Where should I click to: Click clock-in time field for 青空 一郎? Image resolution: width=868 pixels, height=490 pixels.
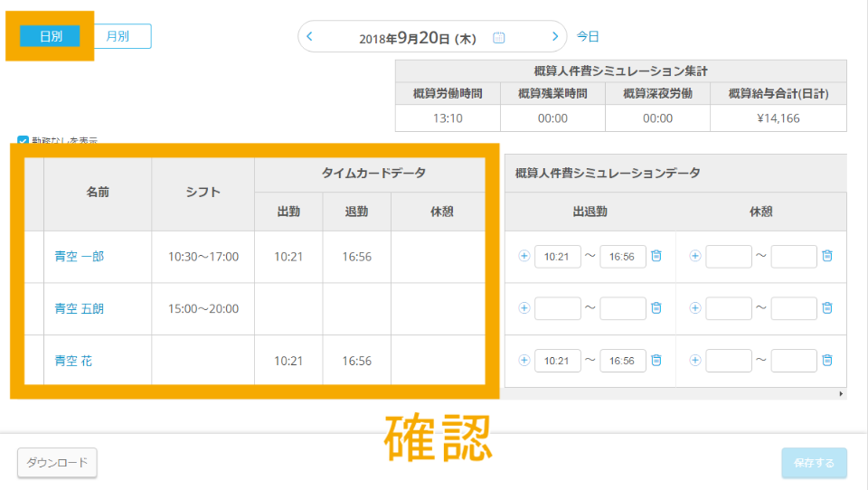(x=557, y=257)
